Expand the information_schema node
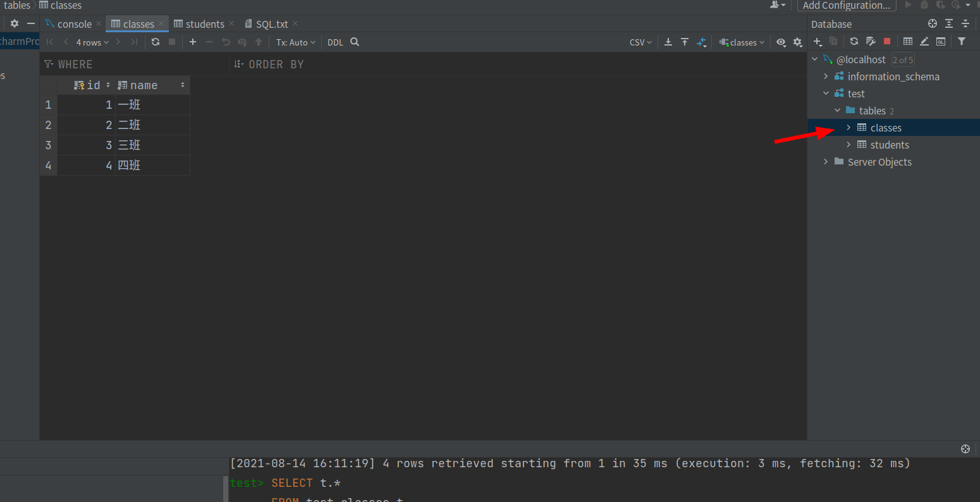This screenshot has width=980, height=502. click(x=826, y=77)
